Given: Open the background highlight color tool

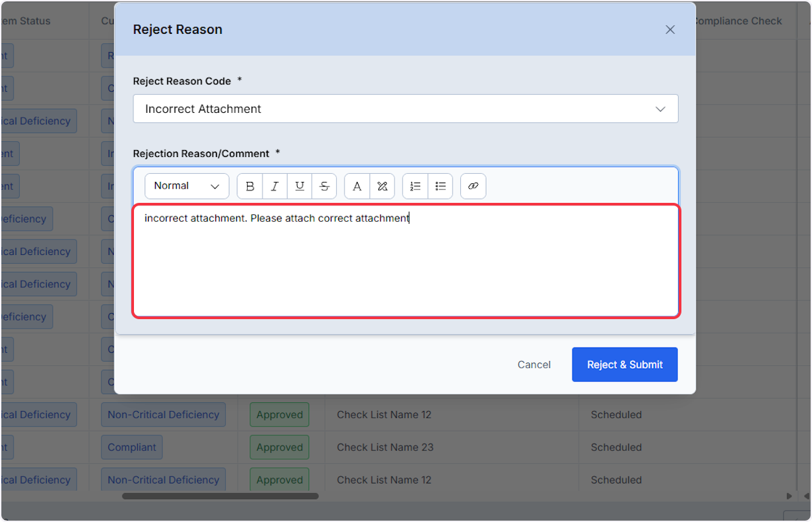Looking at the screenshot, I should tap(382, 186).
